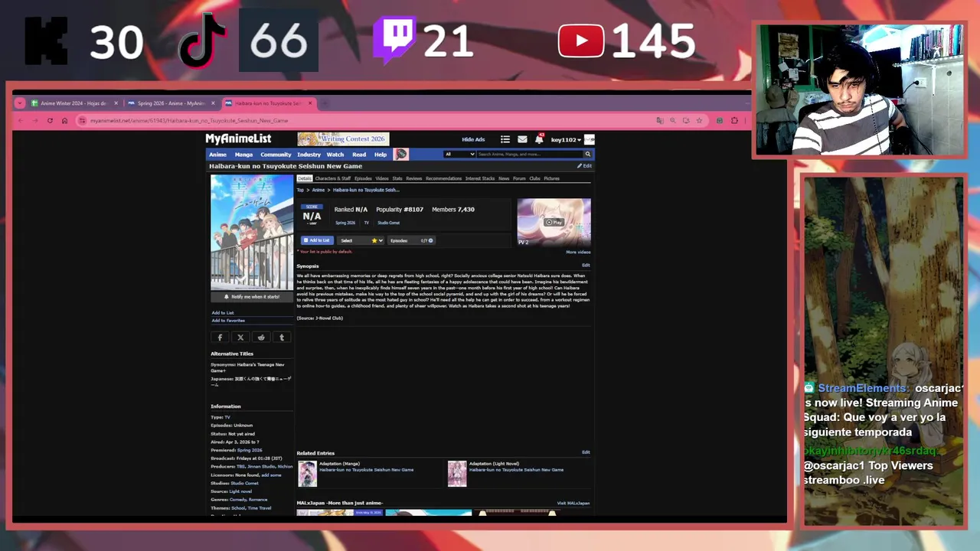The width and height of the screenshot is (980, 551).
Task: Close the Anime Winter 2024 browser tab
Action: point(116,103)
